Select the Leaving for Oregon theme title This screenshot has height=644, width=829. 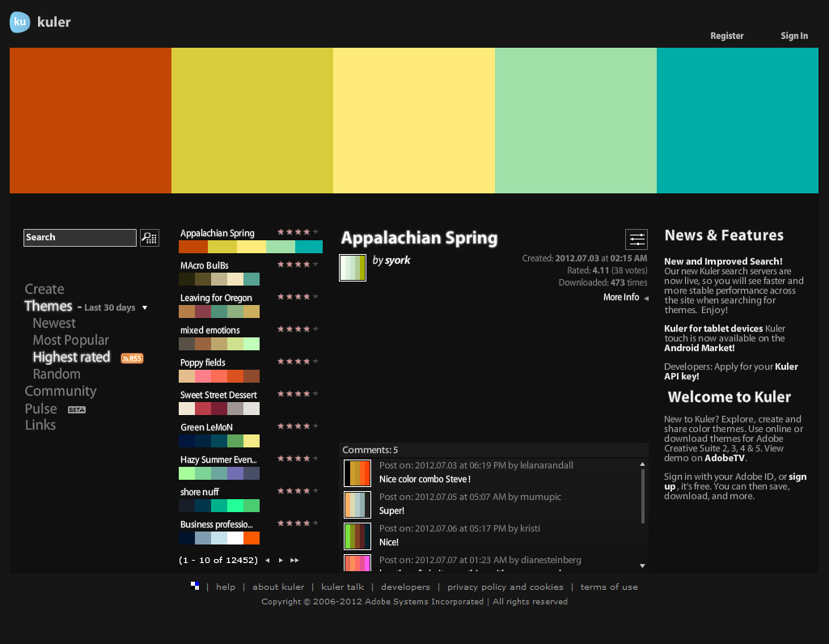tap(216, 299)
